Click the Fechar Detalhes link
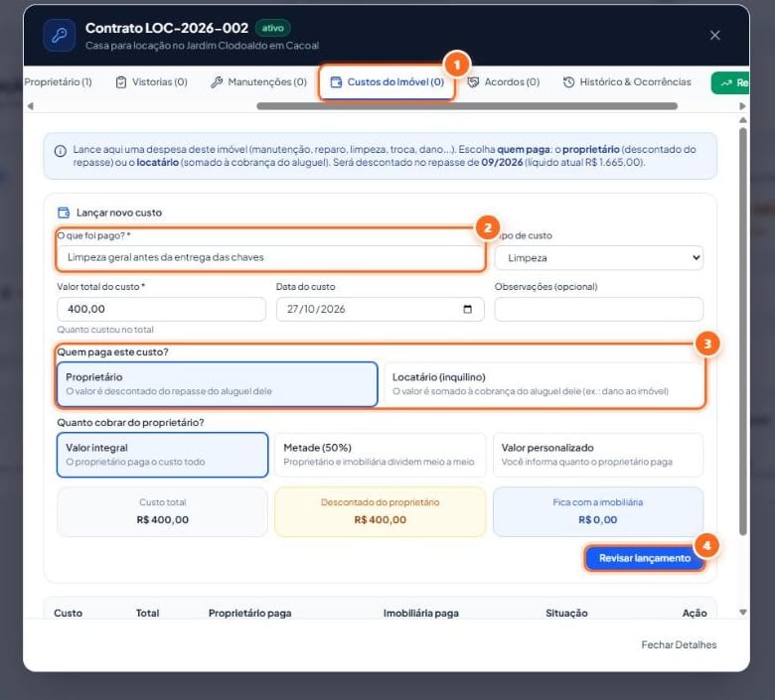 (679, 644)
